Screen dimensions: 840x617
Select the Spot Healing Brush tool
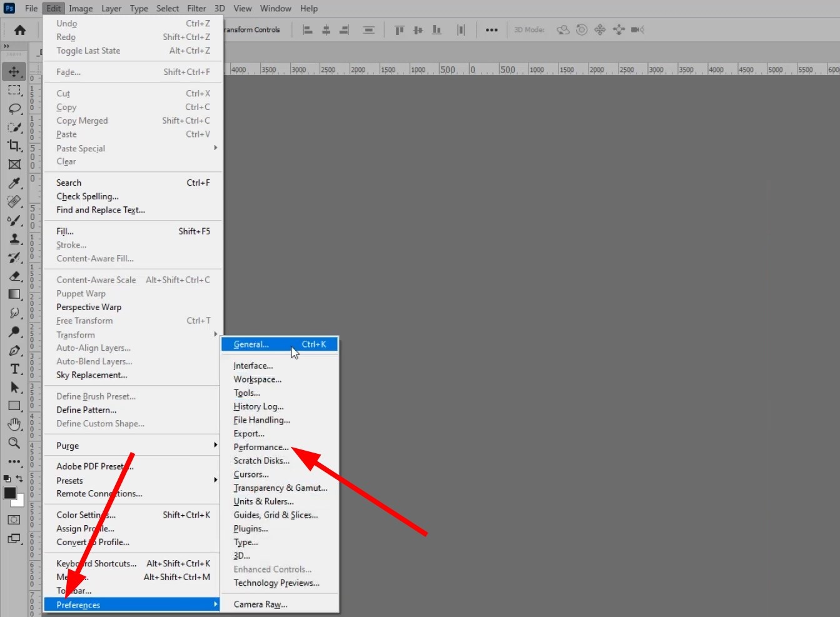14,201
